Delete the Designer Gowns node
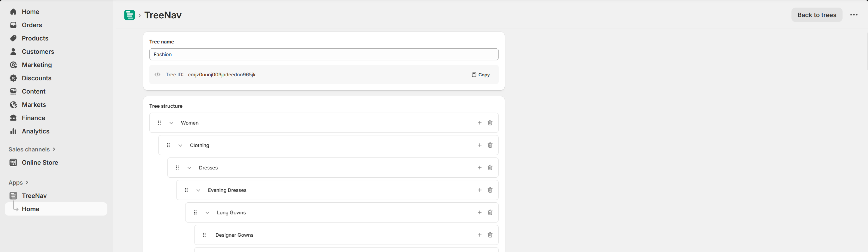The width and height of the screenshot is (868, 252). tap(490, 235)
